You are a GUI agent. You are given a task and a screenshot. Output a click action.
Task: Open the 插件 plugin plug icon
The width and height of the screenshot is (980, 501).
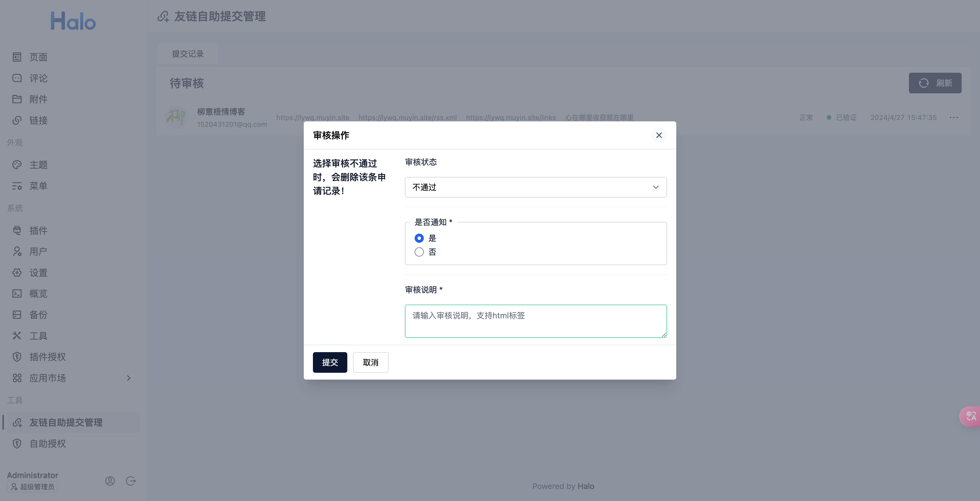[17, 230]
